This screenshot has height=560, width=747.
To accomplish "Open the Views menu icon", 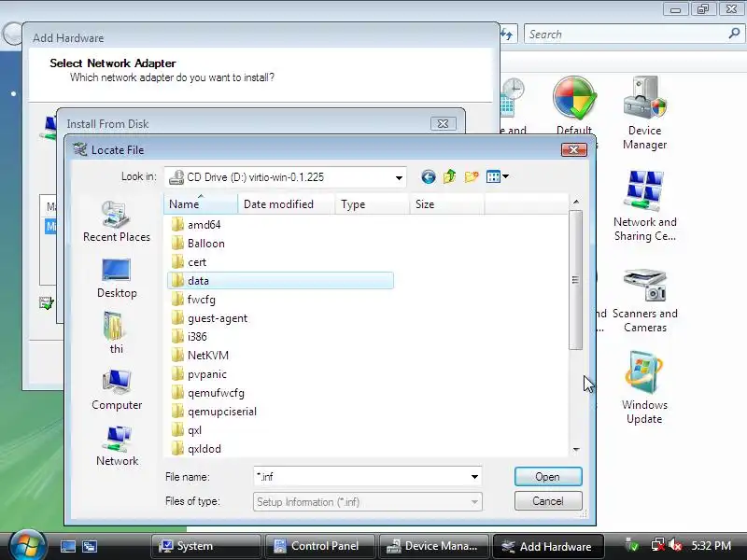I will 498,177.
